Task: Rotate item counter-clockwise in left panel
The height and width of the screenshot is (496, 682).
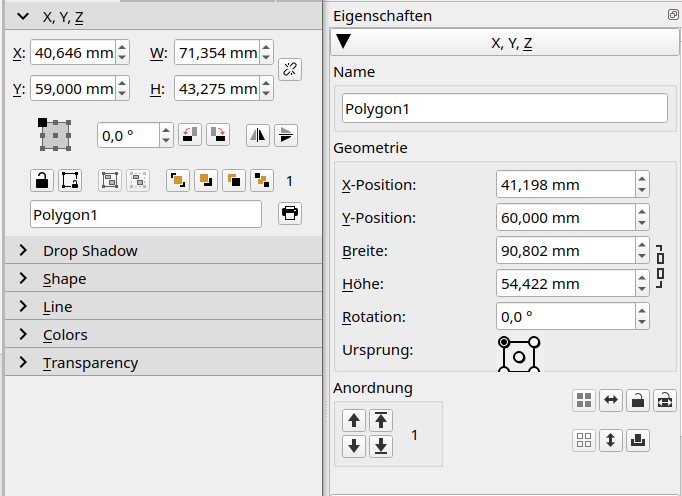Action: pos(190,134)
